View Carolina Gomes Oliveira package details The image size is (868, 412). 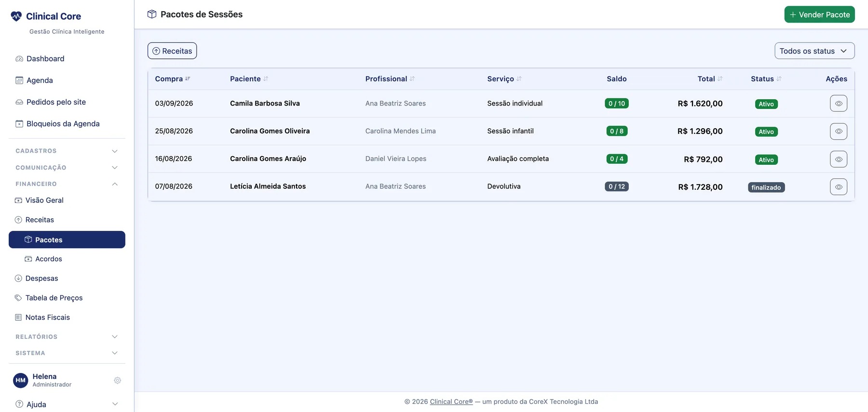click(x=839, y=131)
